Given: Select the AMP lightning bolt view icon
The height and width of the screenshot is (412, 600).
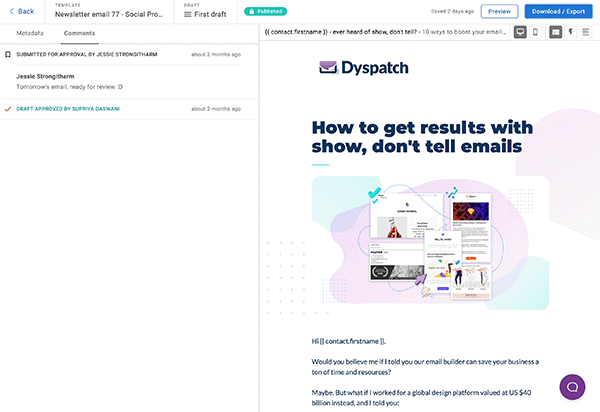Looking at the screenshot, I should point(571,32).
